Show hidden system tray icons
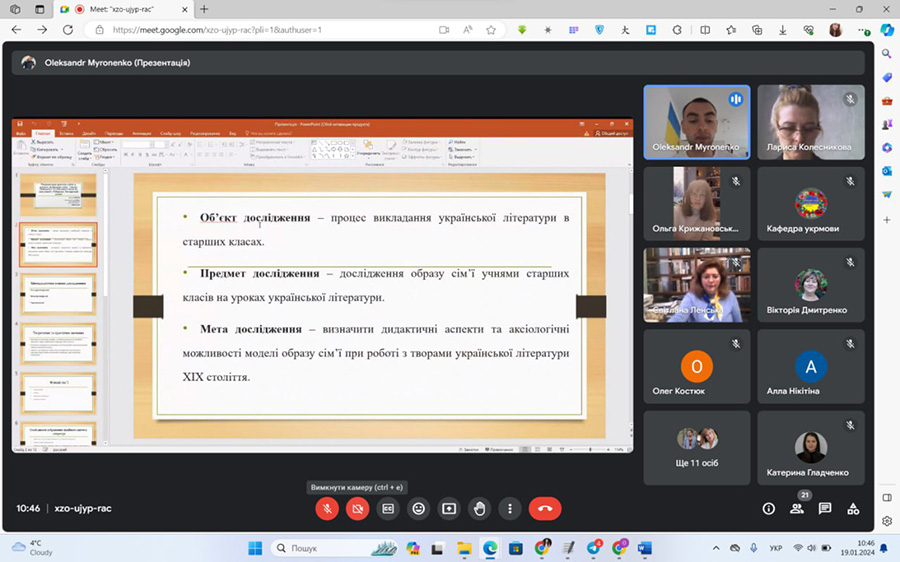Screen dimensions: 900x562 click(x=718, y=548)
